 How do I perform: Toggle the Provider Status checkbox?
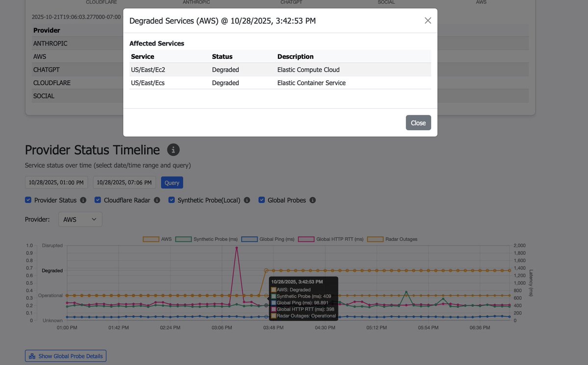tap(28, 200)
